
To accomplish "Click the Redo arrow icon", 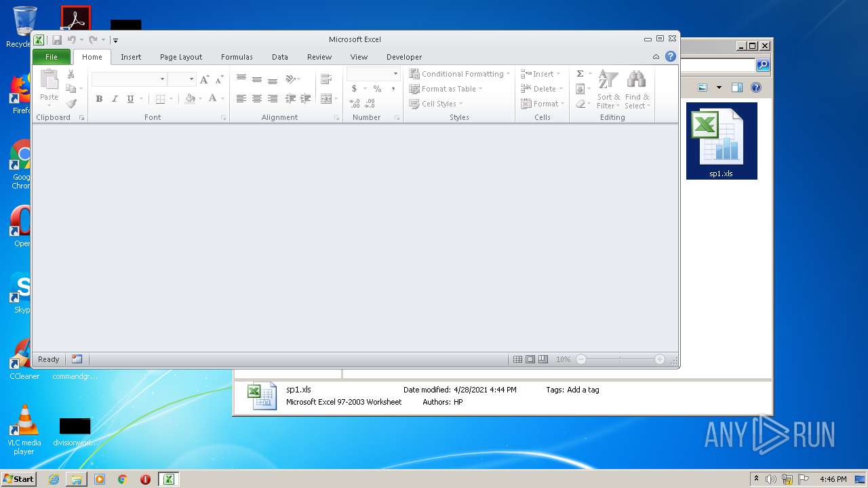I will tap(93, 40).
